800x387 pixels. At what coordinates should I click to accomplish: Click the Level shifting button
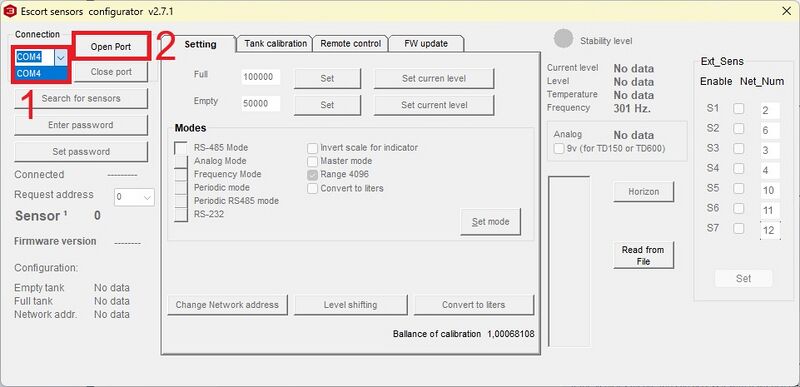pyautogui.click(x=350, y=305)
